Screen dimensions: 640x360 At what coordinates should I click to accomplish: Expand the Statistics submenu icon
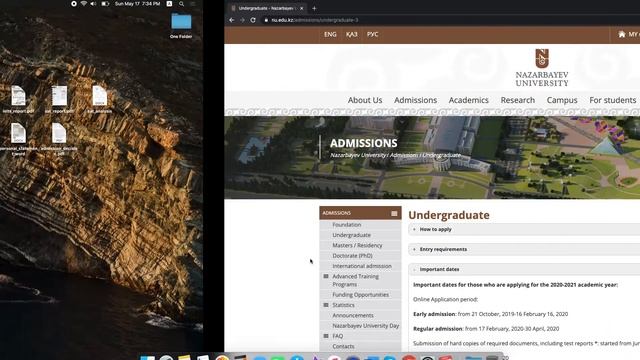[x=326, y=305]
